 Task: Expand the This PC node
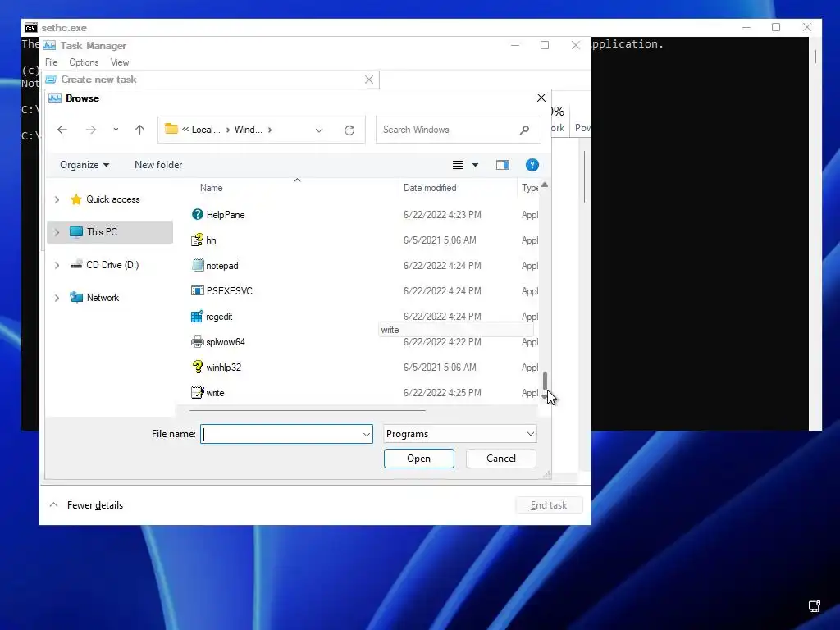click(x=57, y=232)
